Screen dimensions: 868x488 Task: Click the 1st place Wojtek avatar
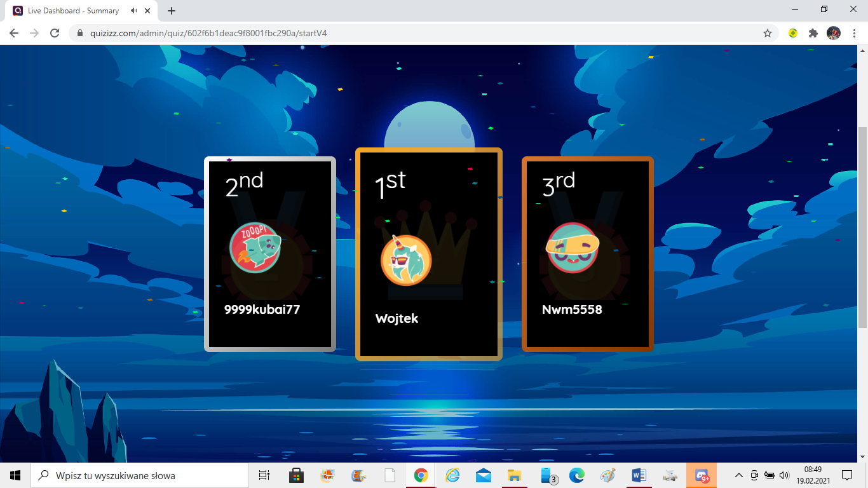click(406, 261)
